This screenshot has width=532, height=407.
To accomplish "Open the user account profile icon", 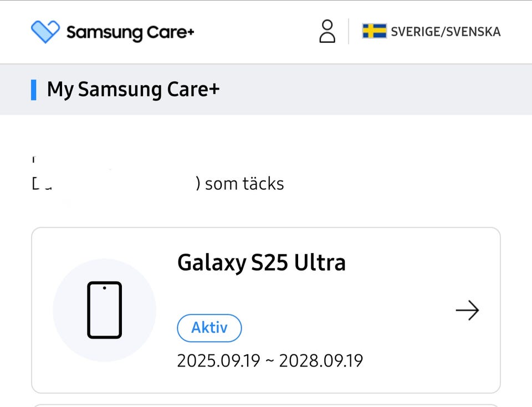I will click(x=328, y=32).
